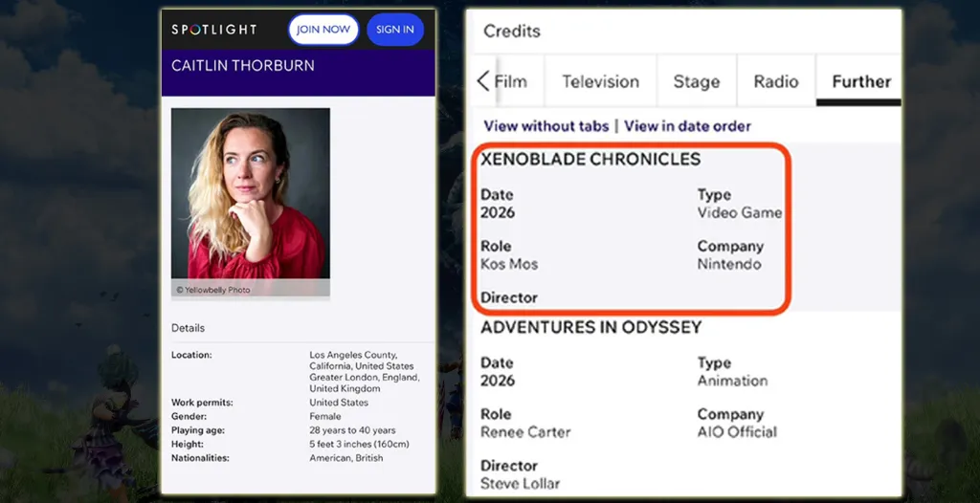The width and height of the screenshot is (980, 503).
Task: Open the Radio credits tab
Action: (775, 81)
